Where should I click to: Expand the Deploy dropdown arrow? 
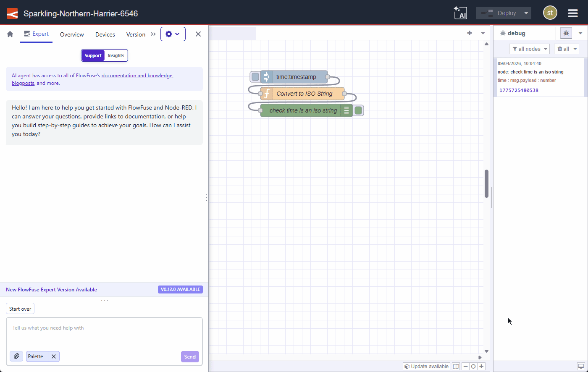point(525,13)
